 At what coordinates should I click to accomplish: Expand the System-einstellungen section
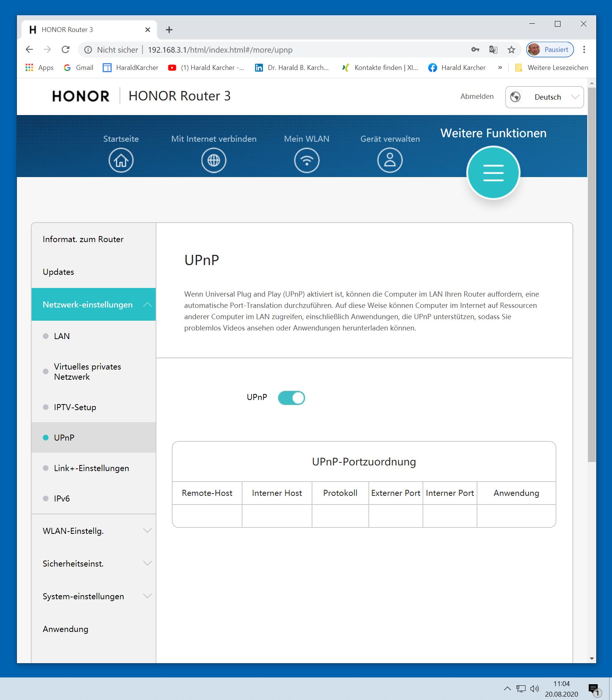coord(94,596)
